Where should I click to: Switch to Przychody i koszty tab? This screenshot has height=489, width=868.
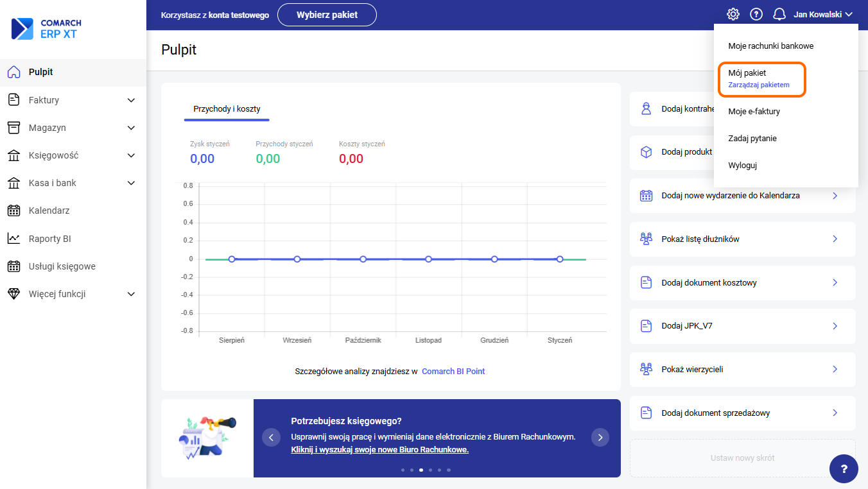[x=227, y=109]
